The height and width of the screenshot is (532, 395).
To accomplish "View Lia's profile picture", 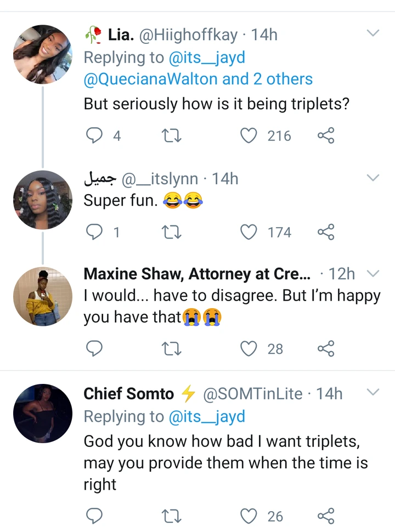I will point(43,54).
